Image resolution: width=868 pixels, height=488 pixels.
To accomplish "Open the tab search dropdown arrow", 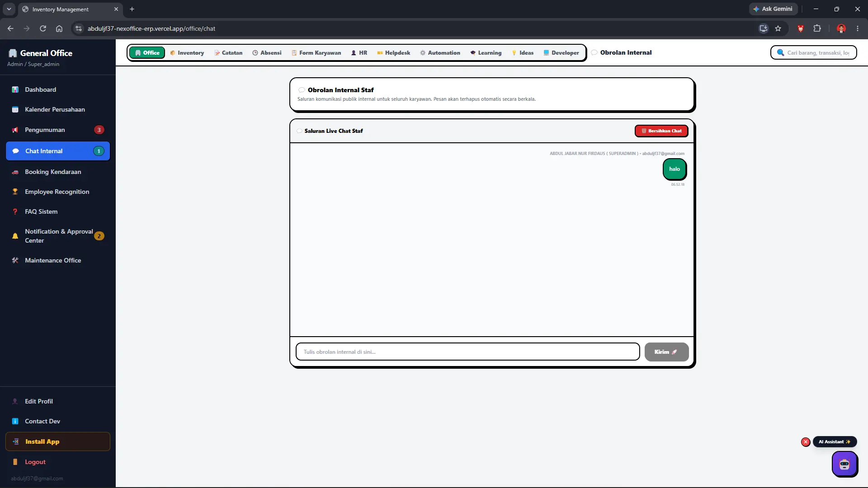I will click(x=9, y=9).
